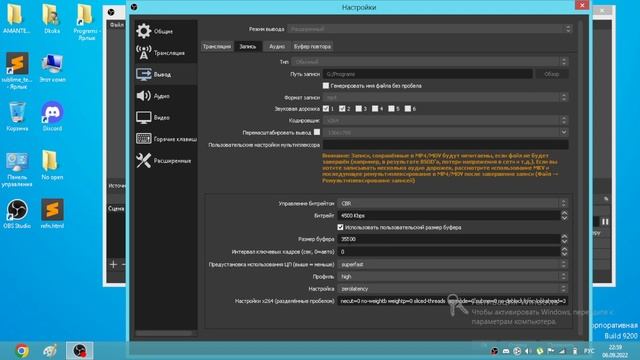The height and width of the screenshot is (360, 640).
Task: Open the recording Тип (Type) dropdown
Action: point(430,62)
